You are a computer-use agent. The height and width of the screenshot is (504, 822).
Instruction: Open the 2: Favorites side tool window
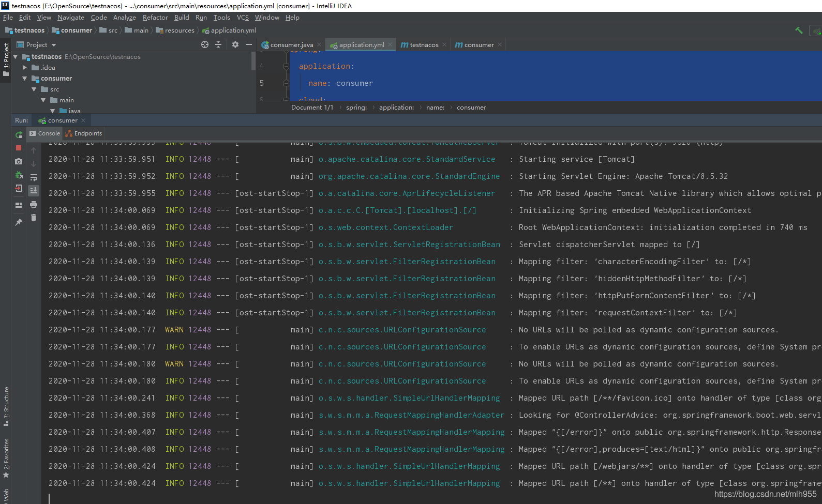click(x=6, y=457)
